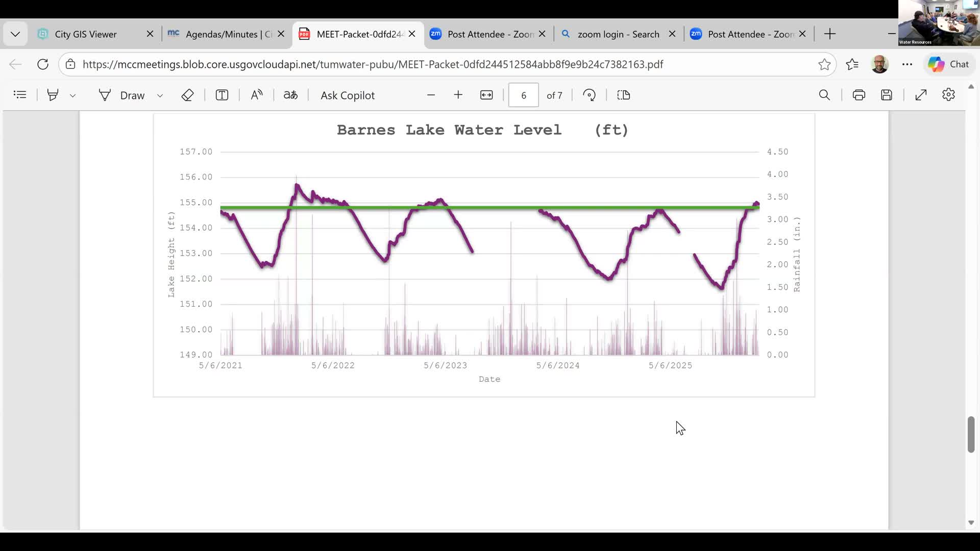Expand Draw tool options arrow
The image size is (980, 551).
point(160,95)
